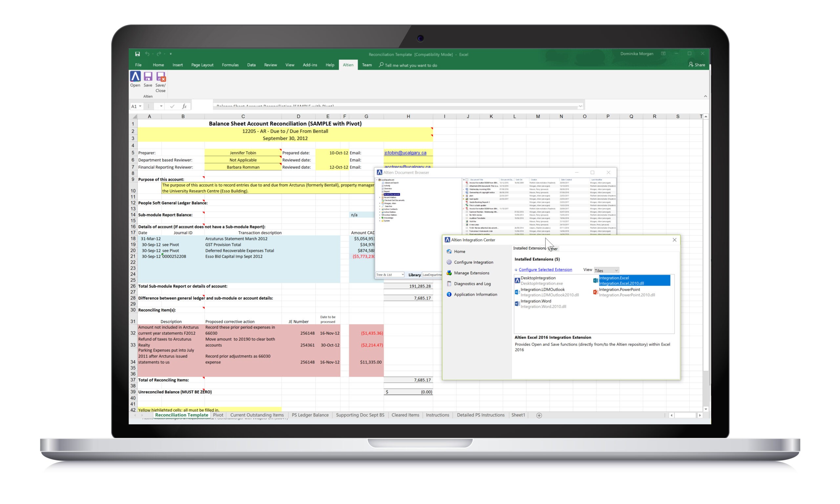Click the insert function fx icon

pos(184,106)
